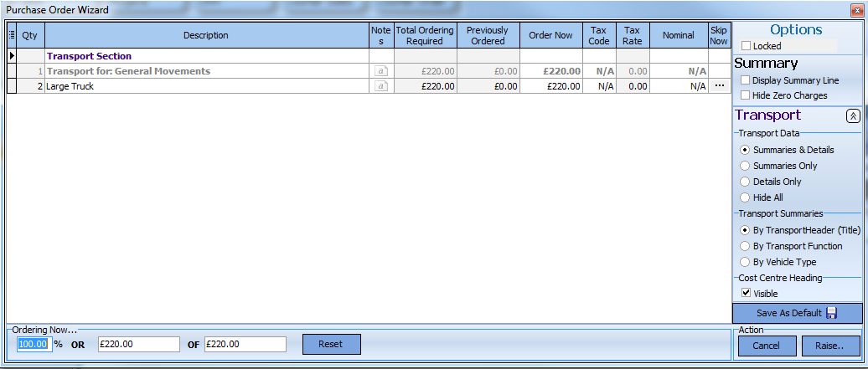Click the notes icon for Large Truck row
Screen dimensions: 868x369
pyautogui.click(x=381, y=86)
